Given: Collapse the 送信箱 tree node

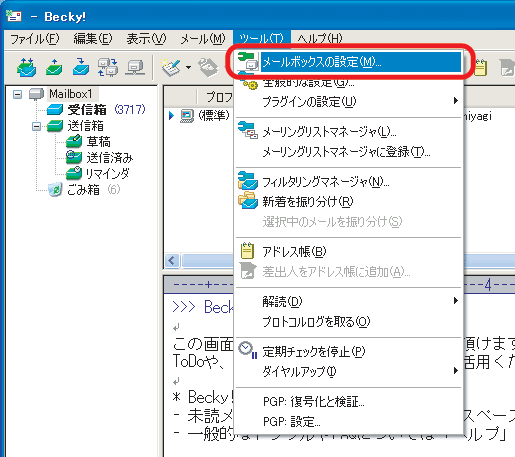Looking at the screenshot, I should pyautogui.click(x=37, y=126).
